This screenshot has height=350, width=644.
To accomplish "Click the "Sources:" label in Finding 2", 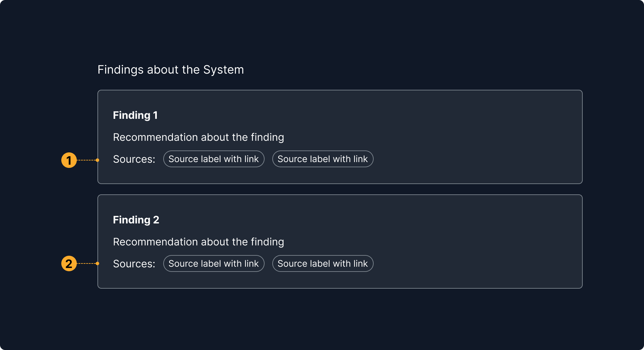I will [134, 264].
